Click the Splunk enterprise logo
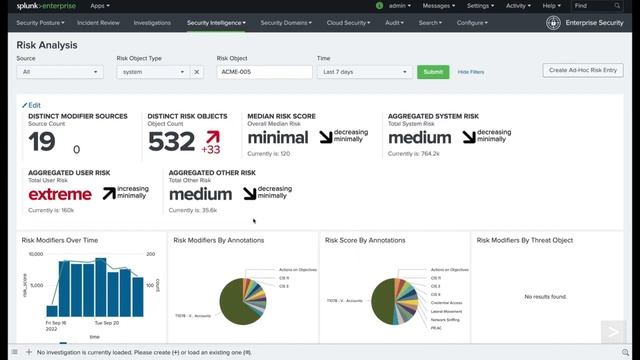The height and width of the screenshot is (360, 640). click(46, 6)
